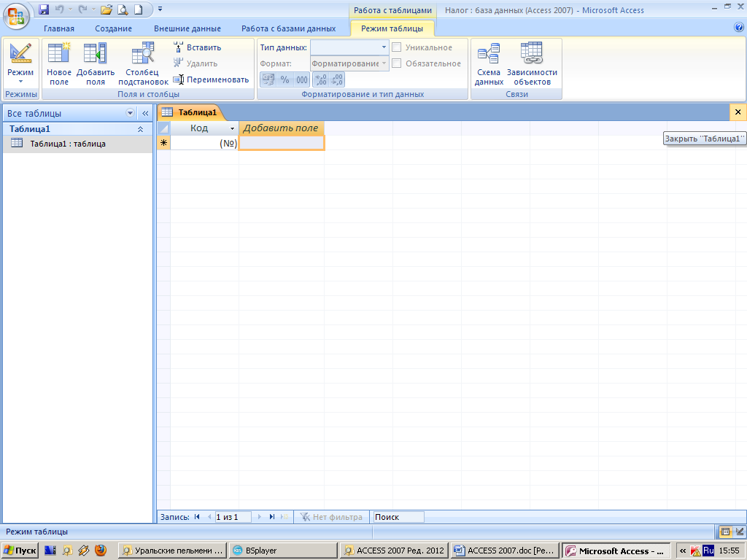Open Уральские пельмени taskbar window
The height and width of the screenshot is (560, 747).
click(172, 551)
